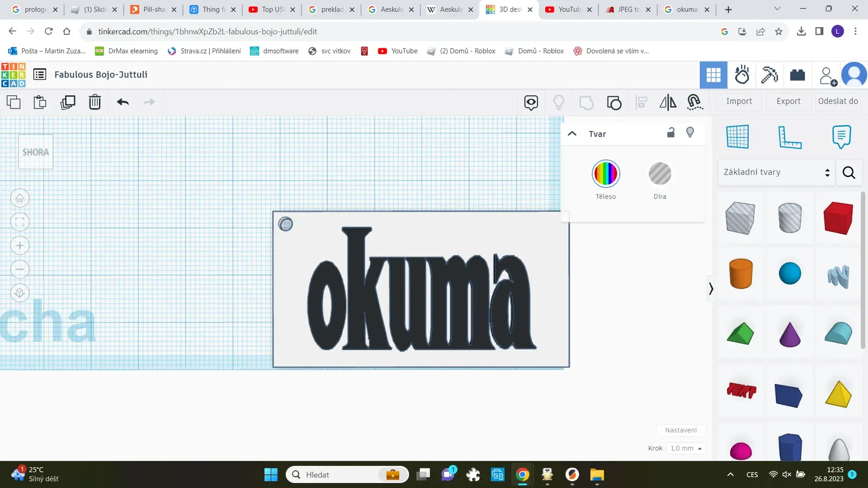Ungroup the selected shape
The width and height of the screenshot is (868, 488).
pos(614,102)
